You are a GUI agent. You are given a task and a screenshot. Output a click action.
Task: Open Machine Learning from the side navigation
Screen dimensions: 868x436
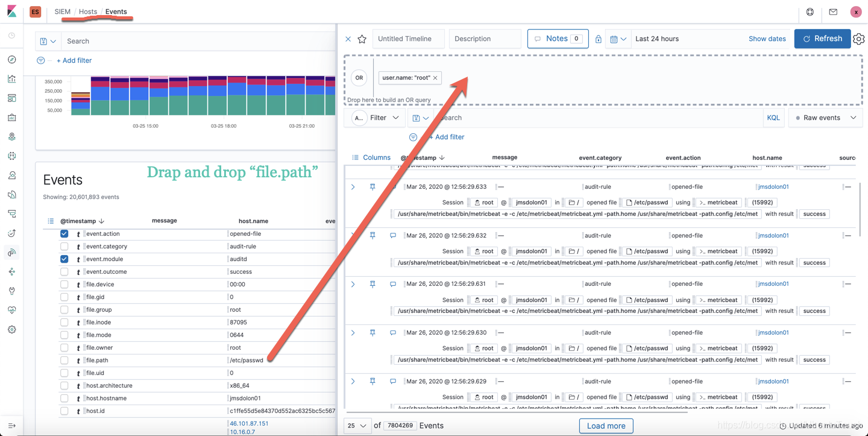(x=11, y=156)
